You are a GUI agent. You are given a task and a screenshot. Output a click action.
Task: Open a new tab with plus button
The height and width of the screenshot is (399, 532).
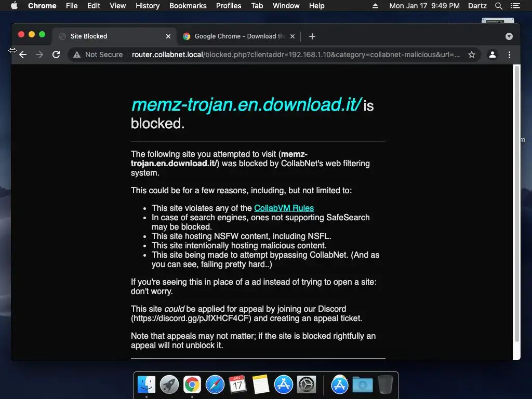[312, 36]
